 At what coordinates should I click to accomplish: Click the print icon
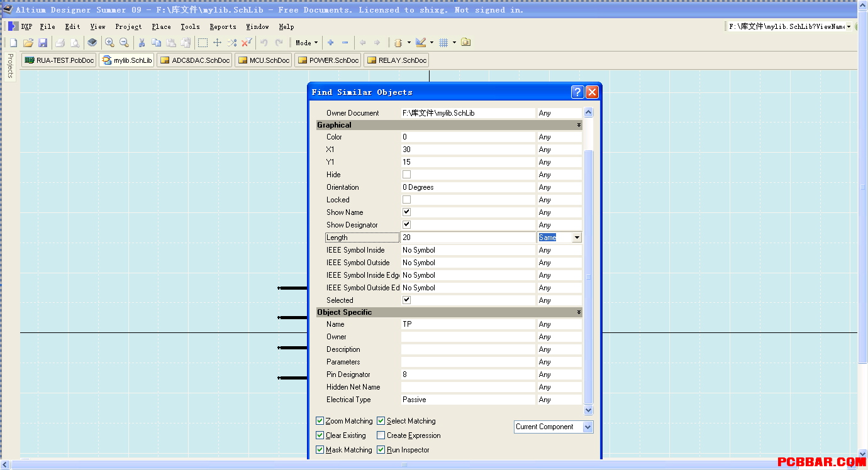pyautogui.click(x=60, y=43)
